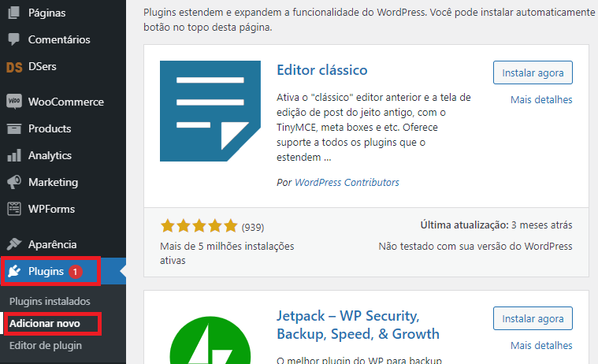Click the Jetpack green logo thumbnail

coord(210,340)
